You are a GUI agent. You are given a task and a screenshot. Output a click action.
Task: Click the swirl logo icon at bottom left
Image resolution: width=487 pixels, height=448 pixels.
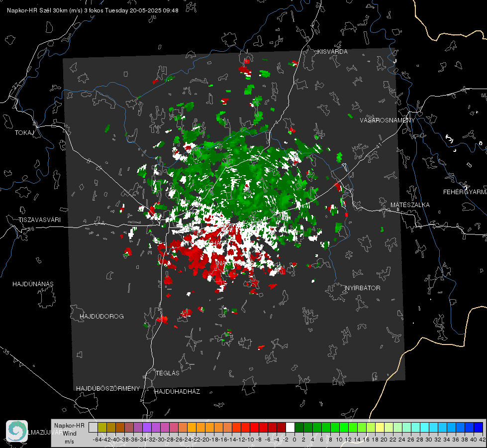click(17, 431)
